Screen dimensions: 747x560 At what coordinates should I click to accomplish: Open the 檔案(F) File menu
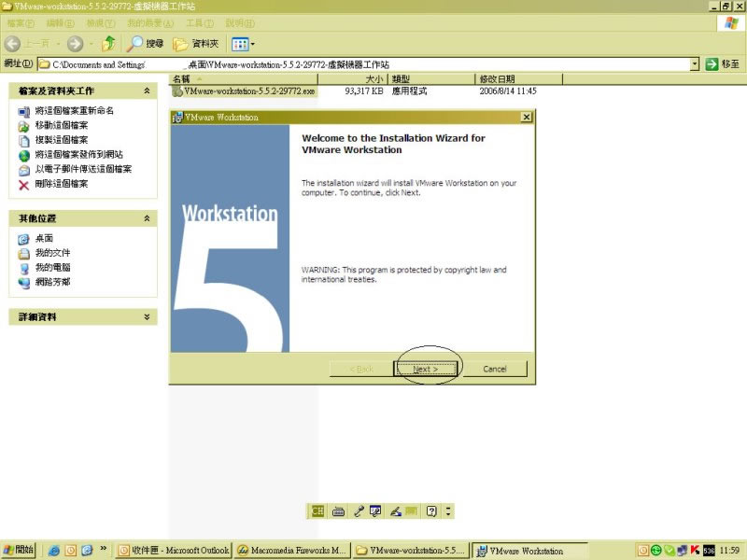tap(21, 22)
